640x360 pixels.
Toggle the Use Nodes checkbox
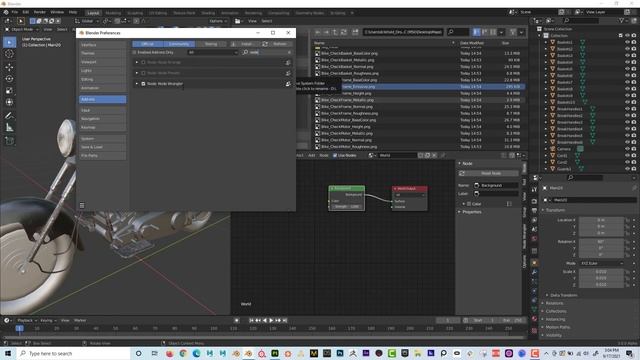(x=335, y=156)
